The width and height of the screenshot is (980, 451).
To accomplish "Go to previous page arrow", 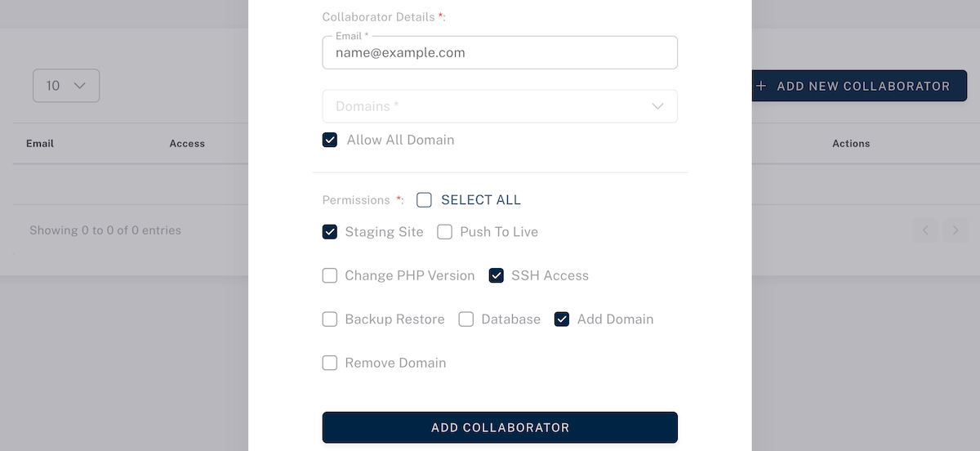I will (925, 230).
